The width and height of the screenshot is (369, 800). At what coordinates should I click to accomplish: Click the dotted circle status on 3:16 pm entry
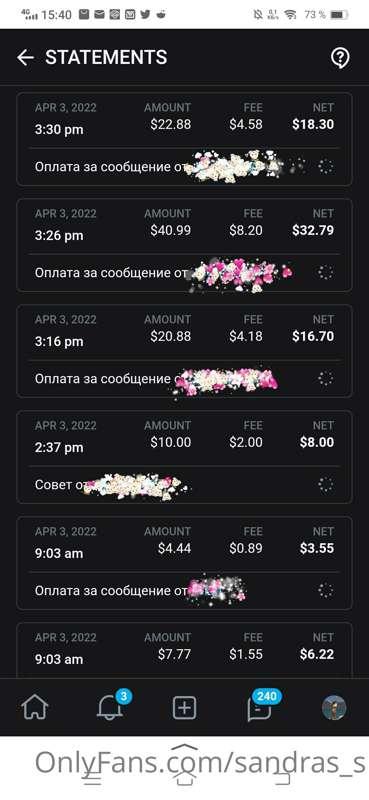tap(325, 379)
